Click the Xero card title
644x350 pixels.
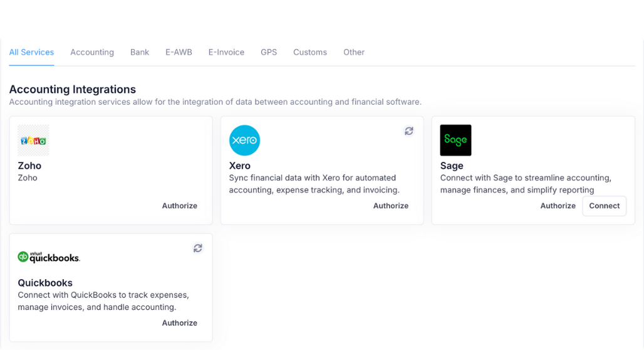point(239,166)
